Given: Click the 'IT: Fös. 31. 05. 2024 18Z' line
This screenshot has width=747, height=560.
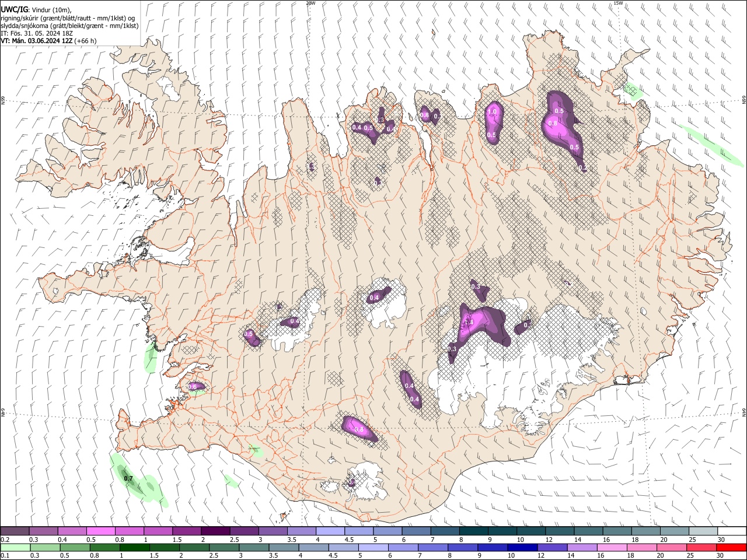Looking at the screenshot, I should point(37,33).
